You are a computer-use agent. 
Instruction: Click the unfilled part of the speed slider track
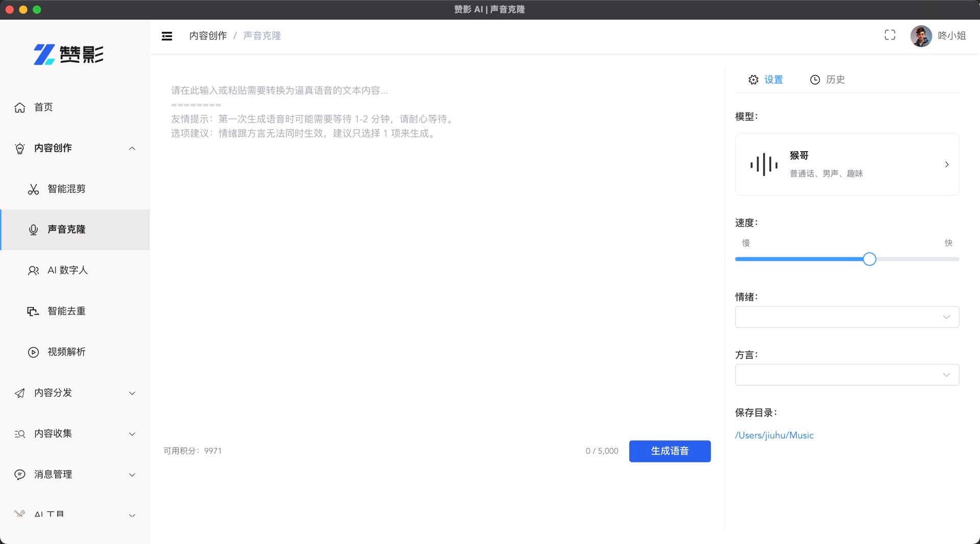918,259
